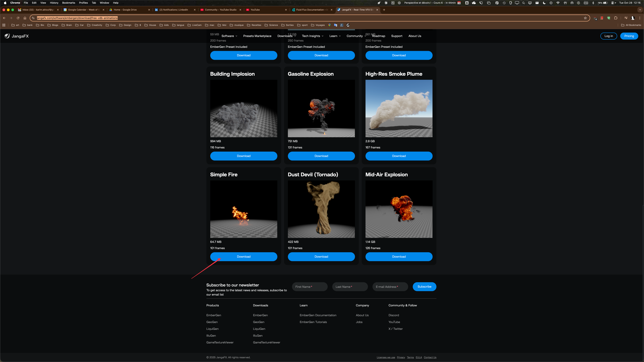Open the EmberGen Documentation footer link

point(318,315)
